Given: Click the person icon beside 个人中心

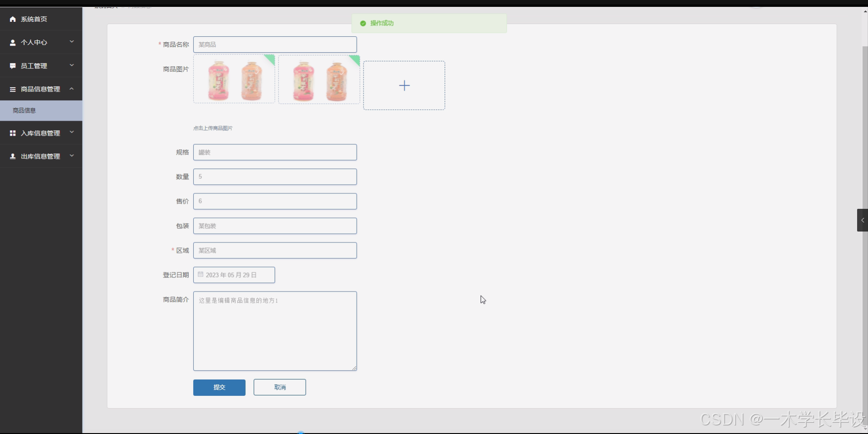Looking at the screenshot, I should click(x=13, y=42).
